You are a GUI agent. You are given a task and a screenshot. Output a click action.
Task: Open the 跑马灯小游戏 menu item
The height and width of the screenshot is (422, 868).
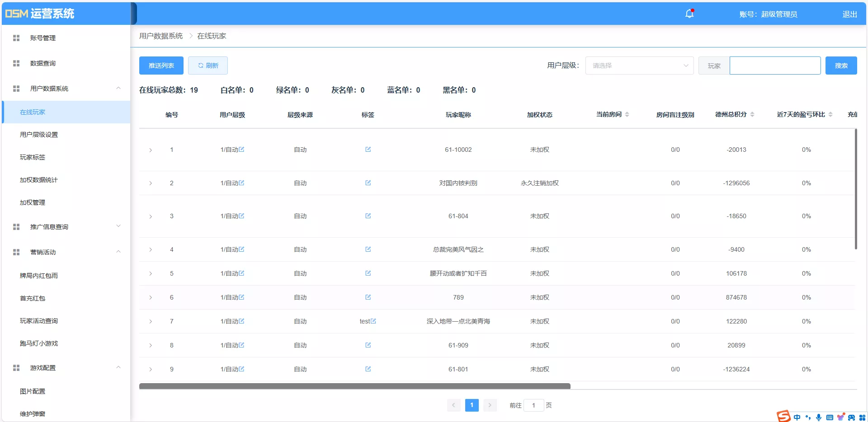tap(38, 343)
